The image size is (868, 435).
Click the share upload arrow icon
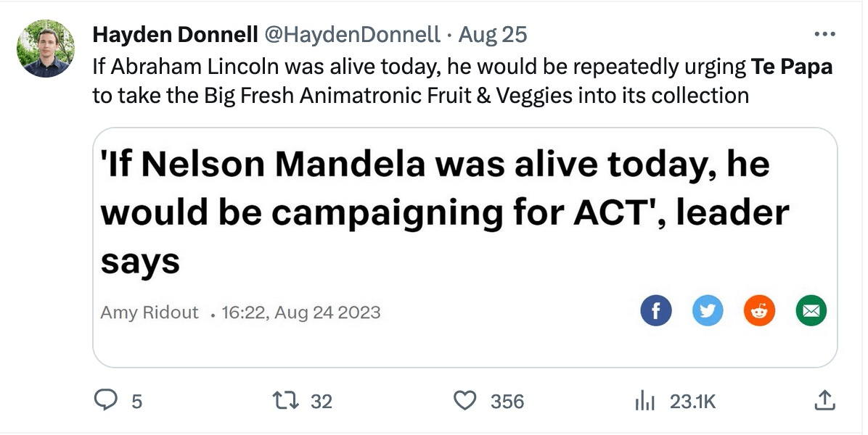(x=824, y=399)
